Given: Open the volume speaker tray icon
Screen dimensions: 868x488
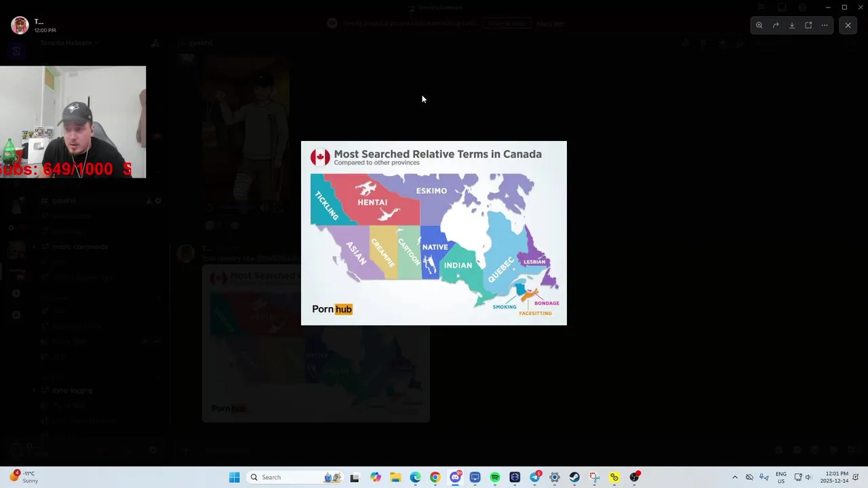Looking at the screenshot, I should (808, 477).
